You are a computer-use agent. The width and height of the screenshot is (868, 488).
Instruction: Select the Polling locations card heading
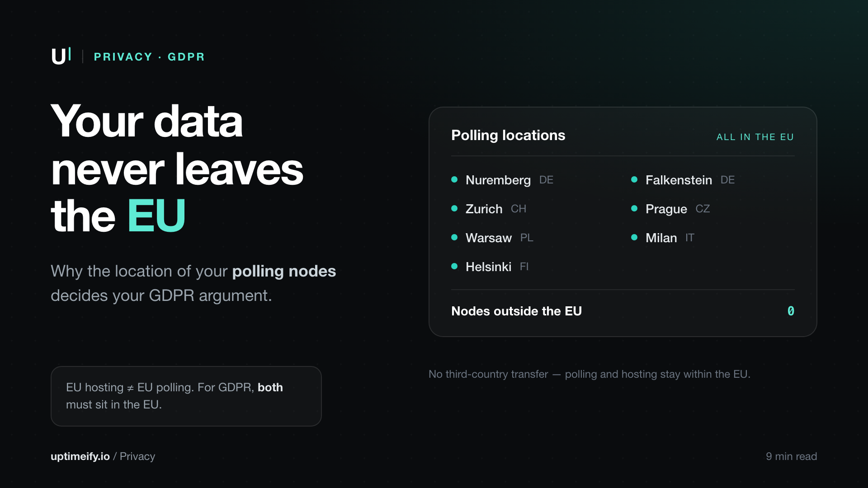[x=508, y=135]
